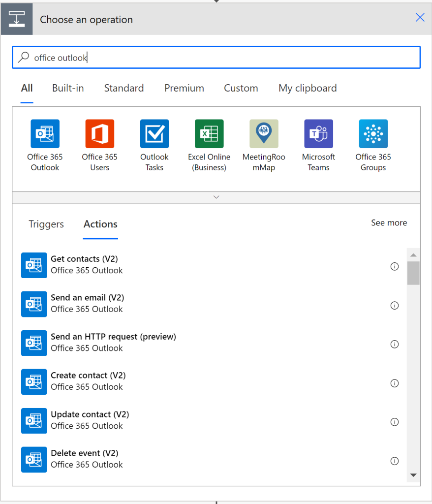Switch to the Triggers tab
This screenshot has width=432, height=504.
[46, 224]
